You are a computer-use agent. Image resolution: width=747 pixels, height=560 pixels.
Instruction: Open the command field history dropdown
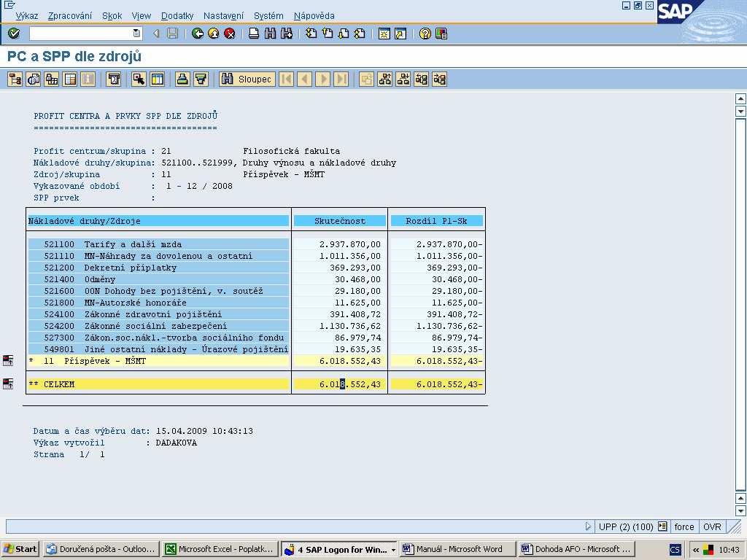[136, 34]
